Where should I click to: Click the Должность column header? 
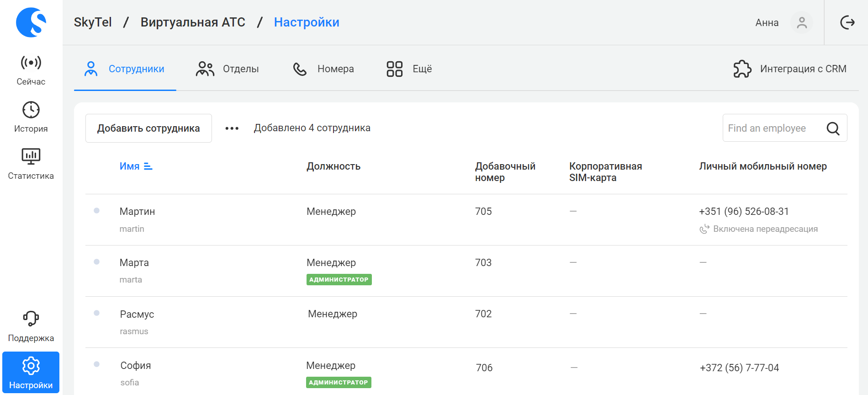[333, 166]
